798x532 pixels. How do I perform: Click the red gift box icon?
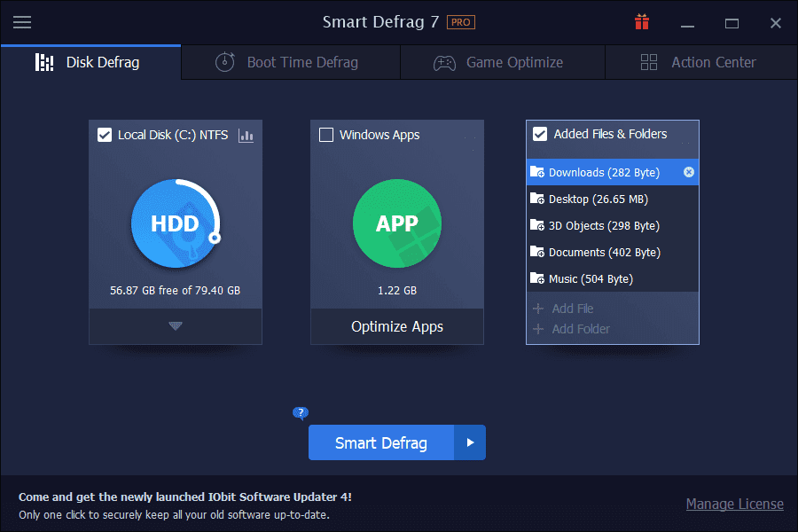tap(642, 22)
